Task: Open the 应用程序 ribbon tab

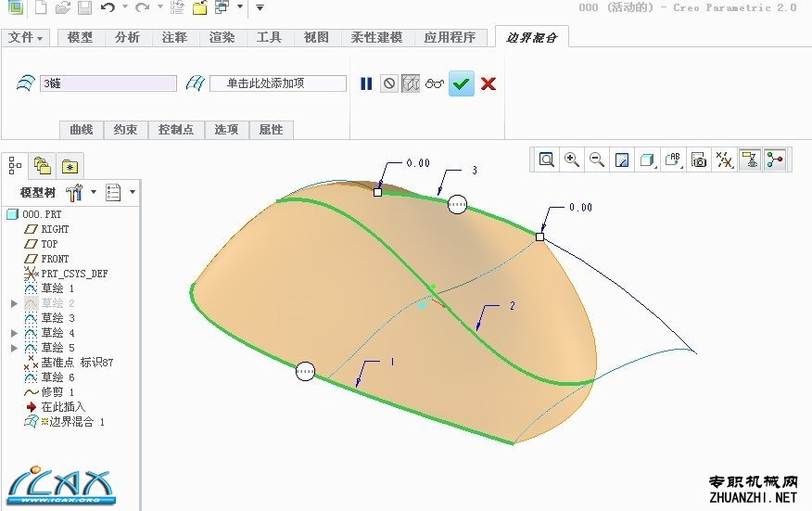Action: tap(450, 38)
